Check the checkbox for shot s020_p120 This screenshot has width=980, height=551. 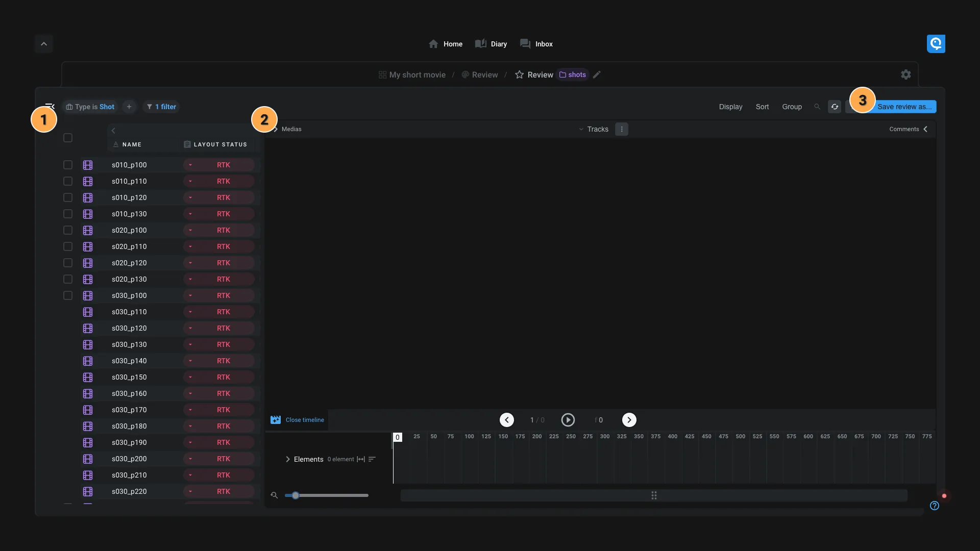(68, 263)
